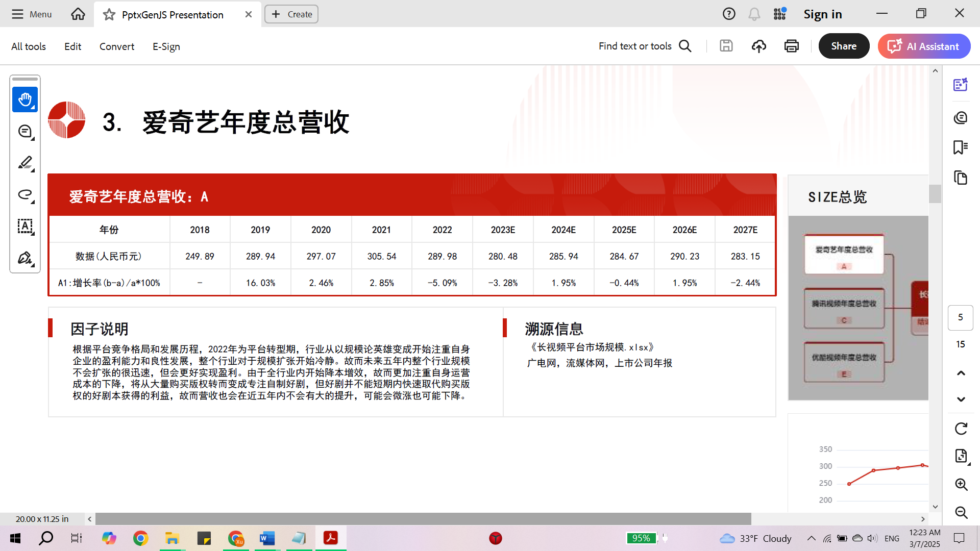980x551 pixels.
Task: Close the PptxGenJS Presentation tab
Action: click(249, 14)
